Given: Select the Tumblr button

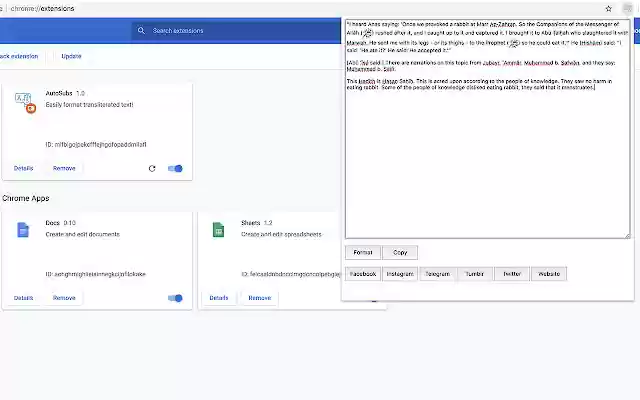Looking at the screenshot, I should [x=474, y=274].
